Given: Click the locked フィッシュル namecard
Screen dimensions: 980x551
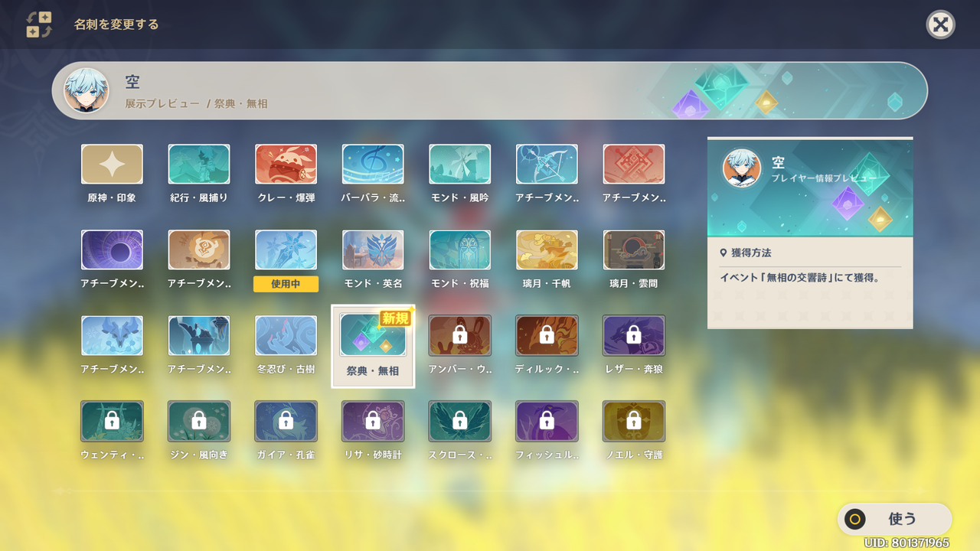Looking at the screenshot, I should [x=547, y=421].
